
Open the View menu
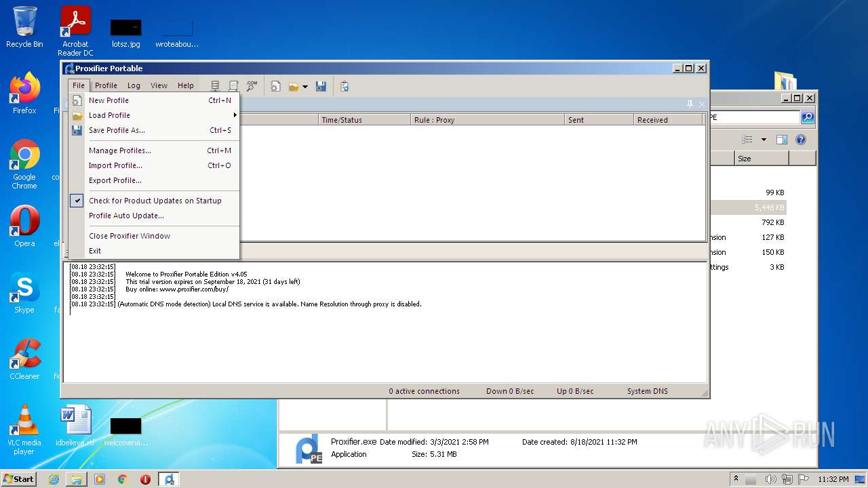click(159, 85)
